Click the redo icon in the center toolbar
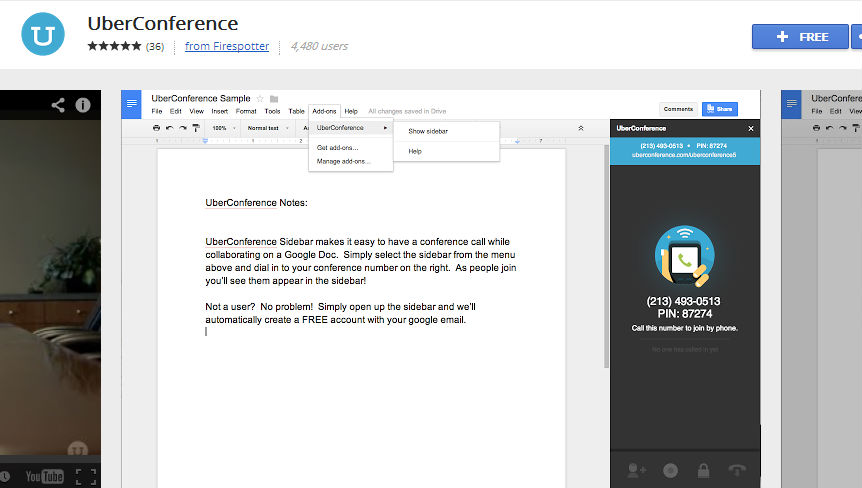This screenshot has height=488, width=862. click(183, 127)
